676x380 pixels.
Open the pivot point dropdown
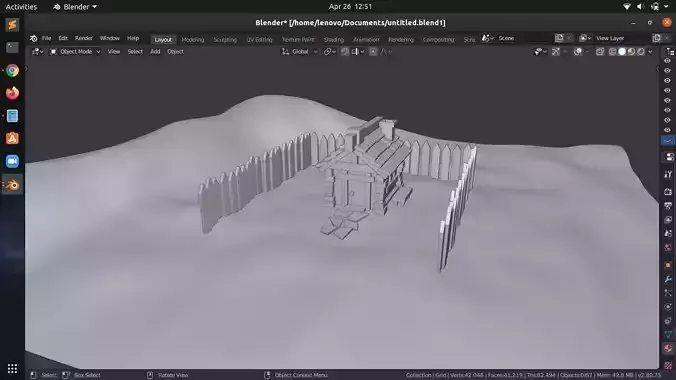pyautogui.click(x=330, y=52)
